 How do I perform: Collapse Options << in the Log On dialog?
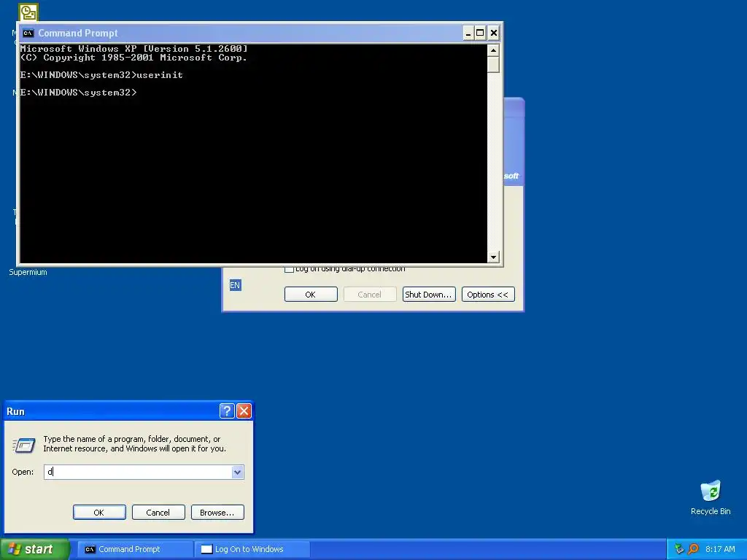coord(488,295)
